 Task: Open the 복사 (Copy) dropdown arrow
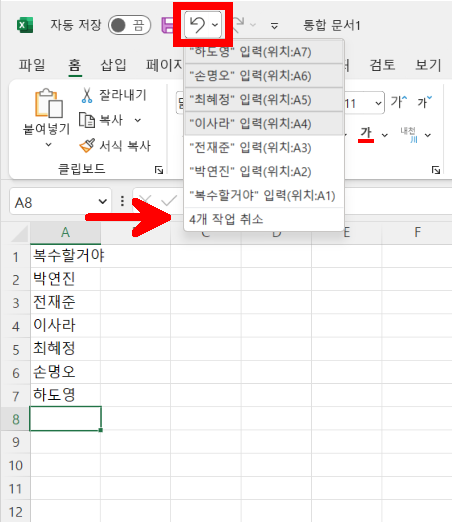pyautogui.click(x=138, y=120)
